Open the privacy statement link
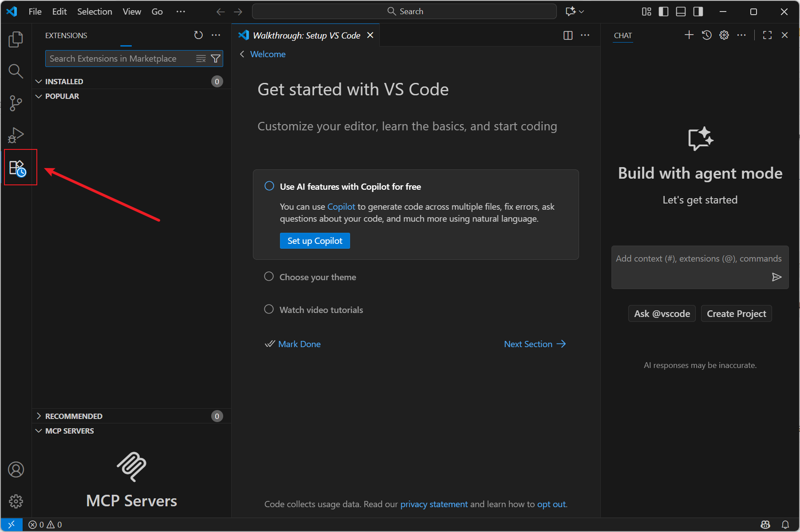Image resolution: width=800 pixels, height=532 pixels. 434,504
